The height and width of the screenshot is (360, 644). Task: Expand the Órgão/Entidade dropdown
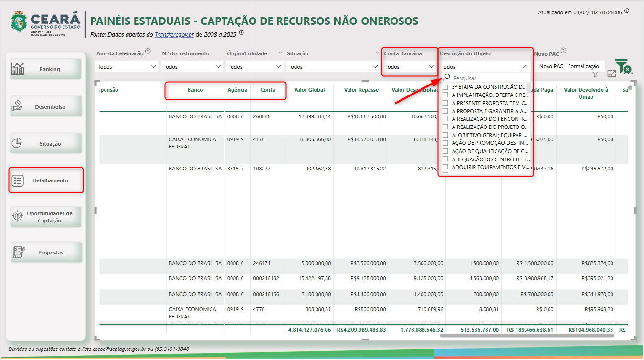pyautogui.click(x=255, y=67)
